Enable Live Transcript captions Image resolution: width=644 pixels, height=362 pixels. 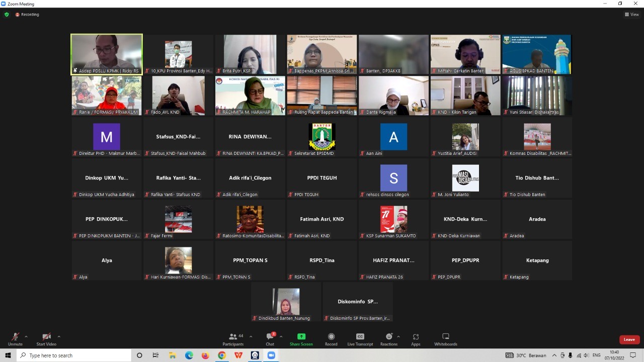360,339
